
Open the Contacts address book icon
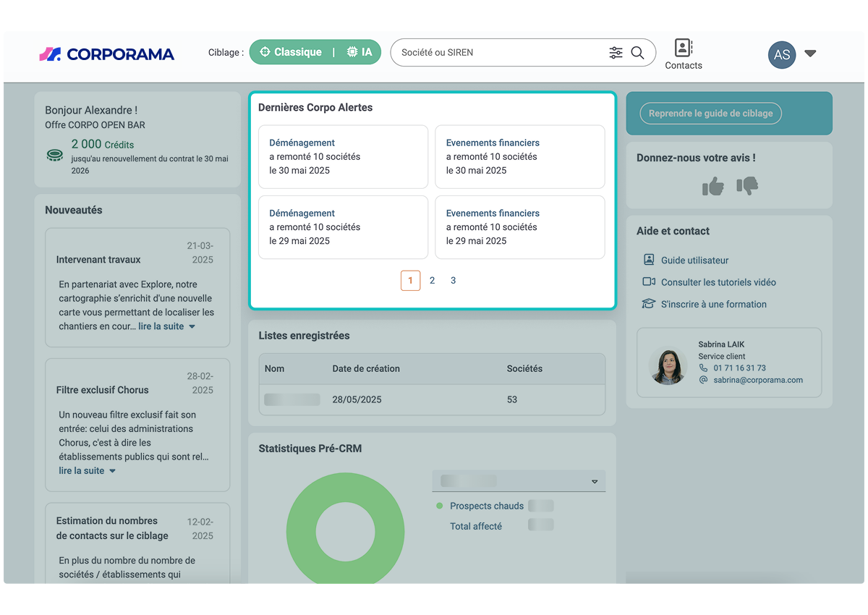tap(683, 48)
